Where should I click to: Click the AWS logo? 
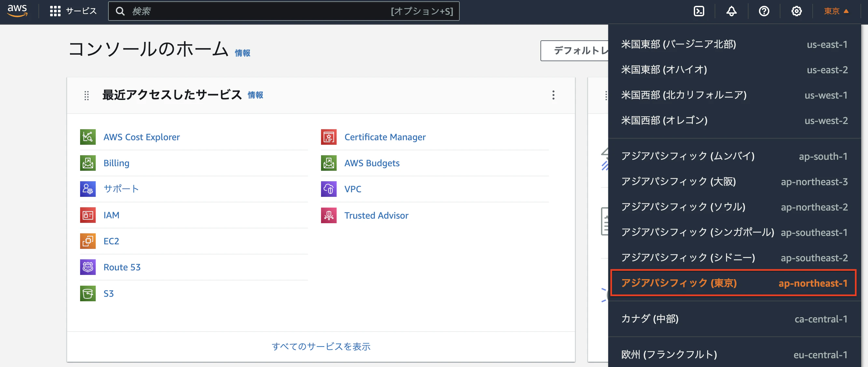[x=17, y=11]
